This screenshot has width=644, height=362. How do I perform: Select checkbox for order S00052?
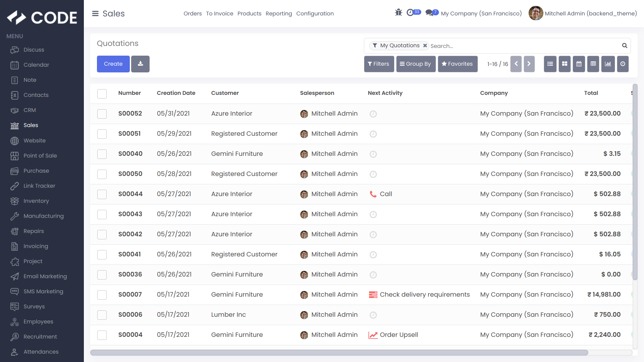tap(102, 114)
